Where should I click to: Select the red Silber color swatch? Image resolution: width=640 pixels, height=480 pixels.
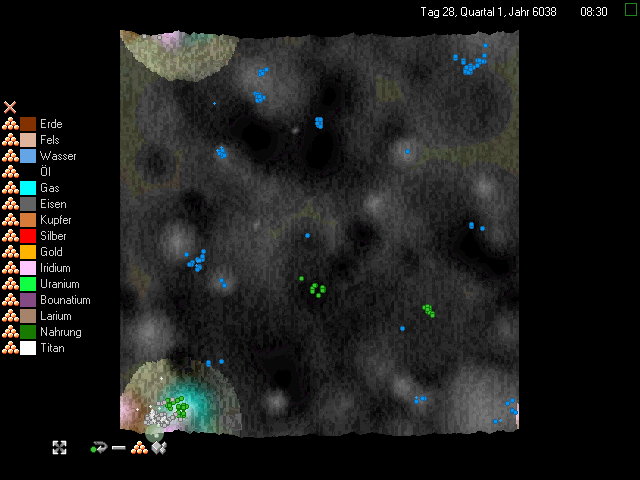coord(28,236)
